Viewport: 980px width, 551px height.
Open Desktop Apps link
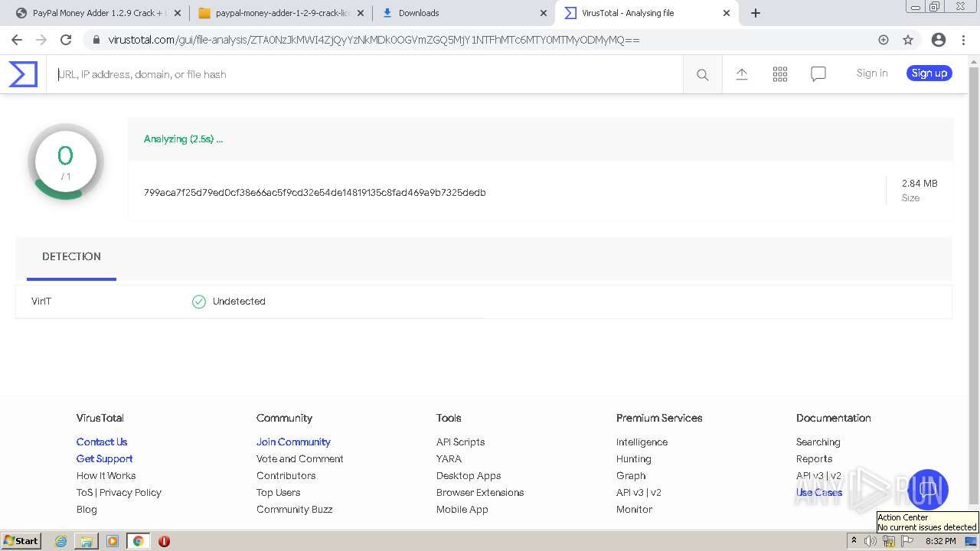469,476
